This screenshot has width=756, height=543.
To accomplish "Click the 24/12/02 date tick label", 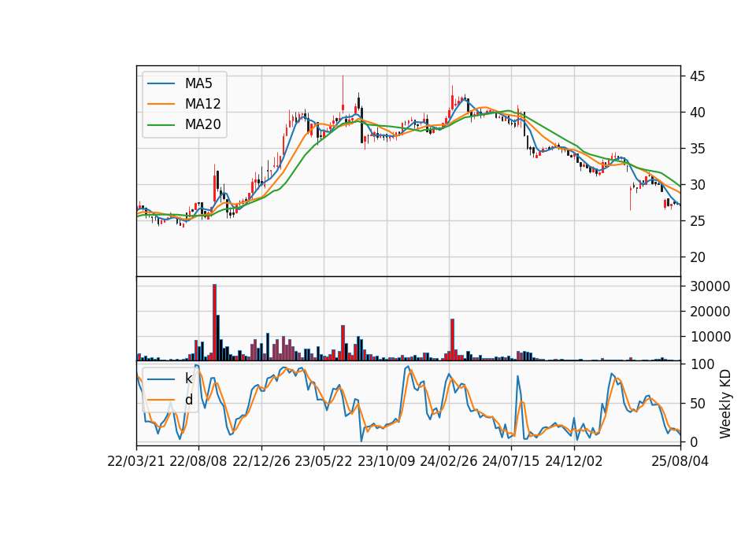I will (x=574, y=461).
